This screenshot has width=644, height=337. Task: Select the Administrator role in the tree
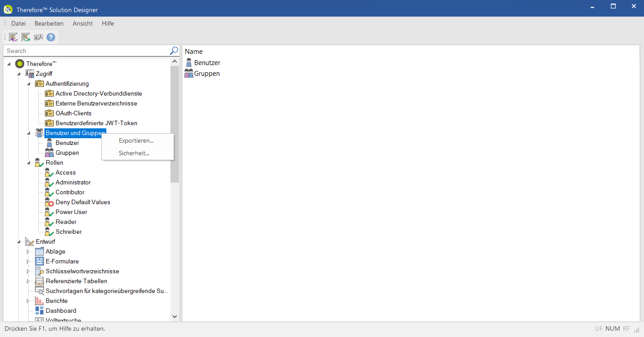(73, 182)
